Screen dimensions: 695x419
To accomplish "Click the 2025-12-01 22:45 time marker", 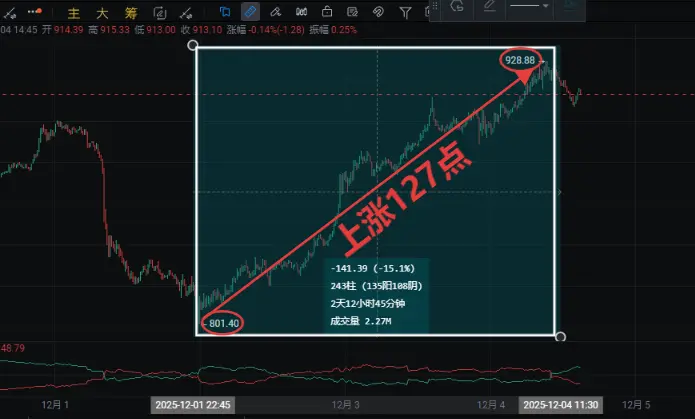I will [x=193, y=405].
